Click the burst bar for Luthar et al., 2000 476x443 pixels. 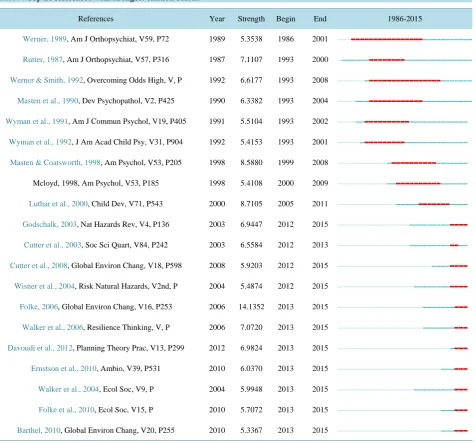click(434, 204)
